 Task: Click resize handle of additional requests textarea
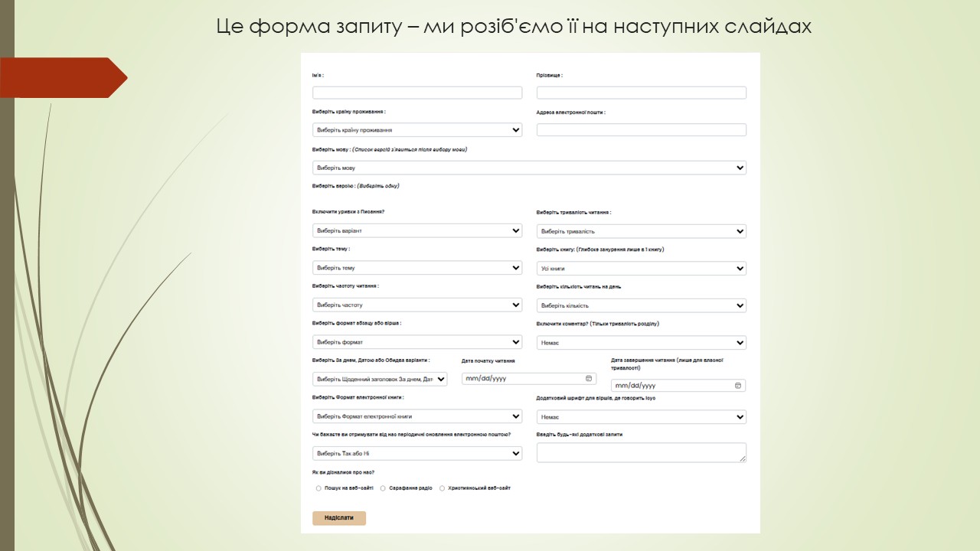[x=742, y=458]
